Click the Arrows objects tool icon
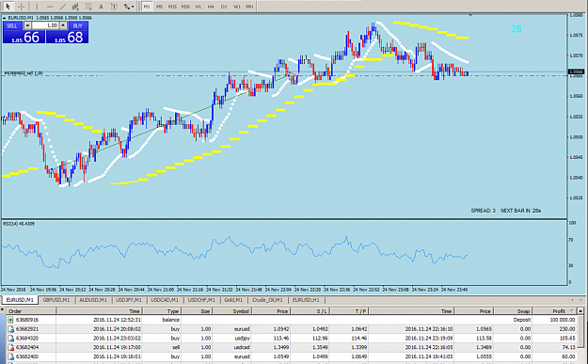588x364 pixels. pos(127,7)
